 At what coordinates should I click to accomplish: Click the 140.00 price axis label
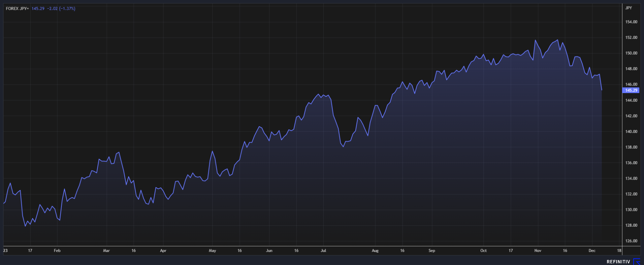tap(631, 131)
